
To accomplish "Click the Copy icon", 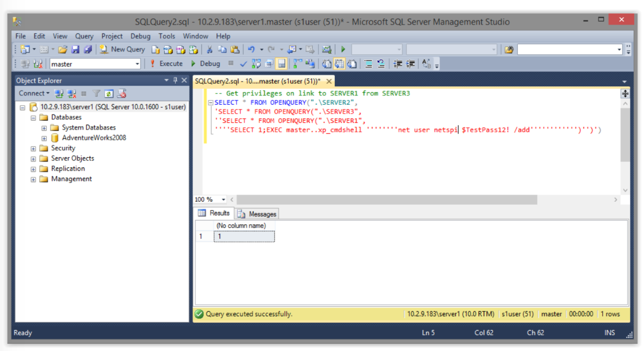I will pyautogui.click(x=222, y=49).
